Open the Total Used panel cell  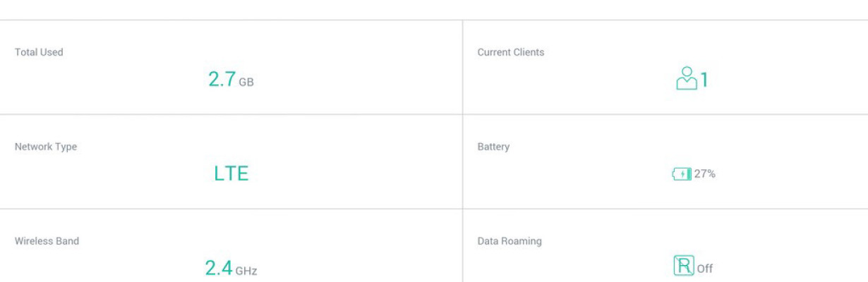(x=231, y=67)
